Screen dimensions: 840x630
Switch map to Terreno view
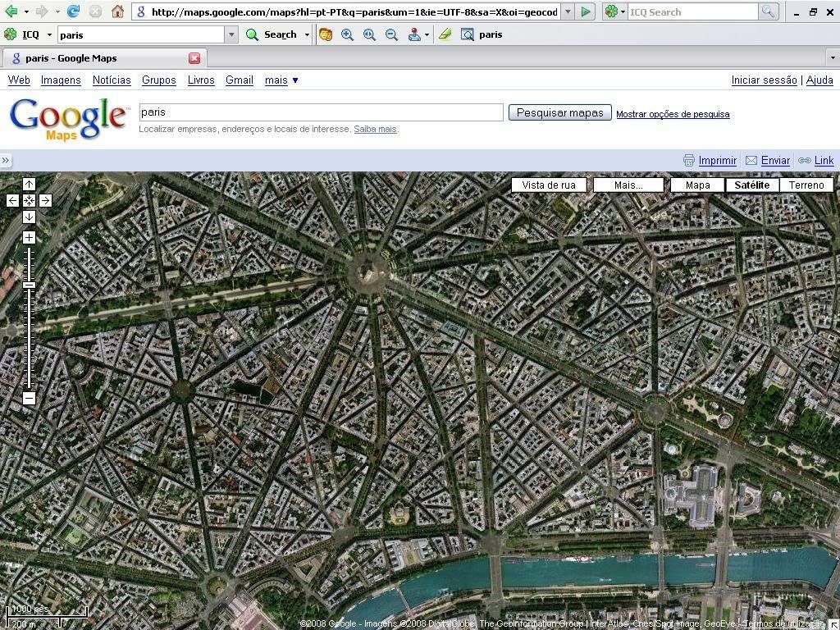(806, 185)
